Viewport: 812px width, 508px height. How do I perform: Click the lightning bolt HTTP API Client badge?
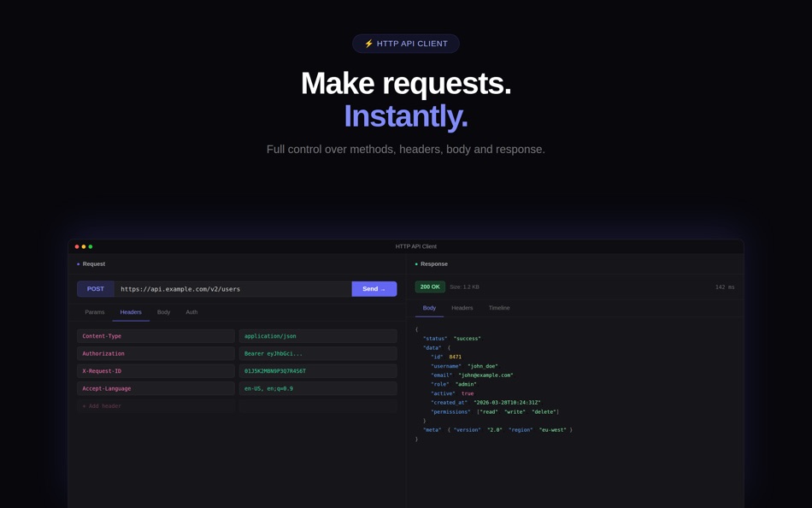(x=405, y=43)
